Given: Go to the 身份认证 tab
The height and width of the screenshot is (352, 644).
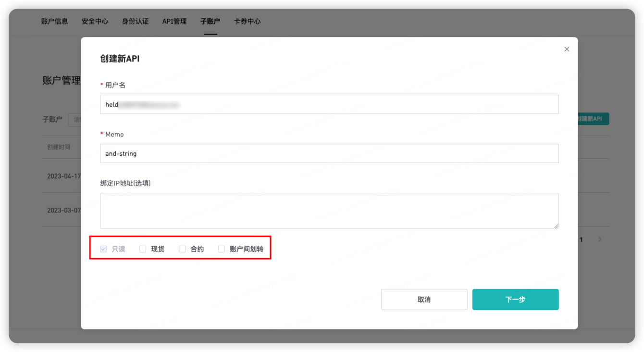Looking at the screenshot, I should click(x=135, y=21).
